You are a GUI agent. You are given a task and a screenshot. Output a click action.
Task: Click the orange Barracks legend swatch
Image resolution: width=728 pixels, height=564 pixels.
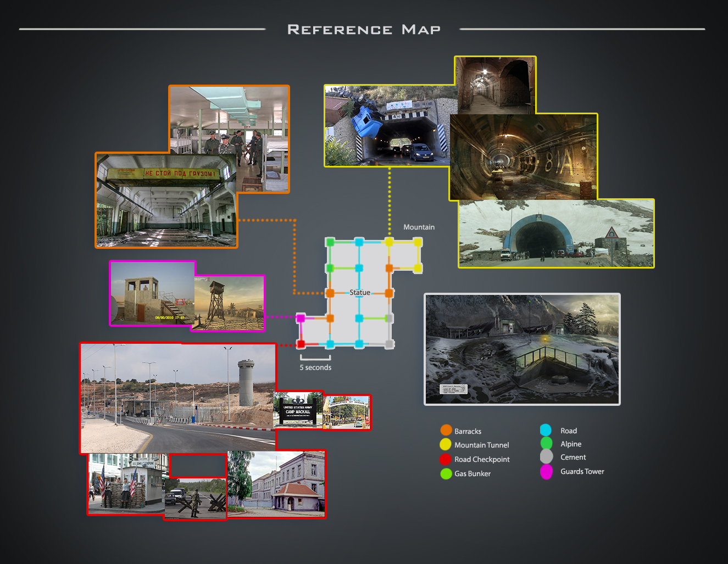click(x=446, y=431)
